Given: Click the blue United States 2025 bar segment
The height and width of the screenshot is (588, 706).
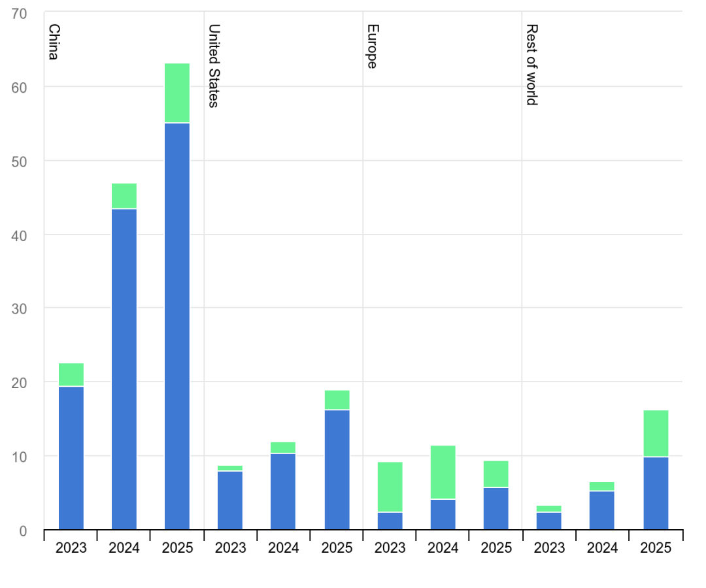Looking at the screenshot, I should (337, 470).
